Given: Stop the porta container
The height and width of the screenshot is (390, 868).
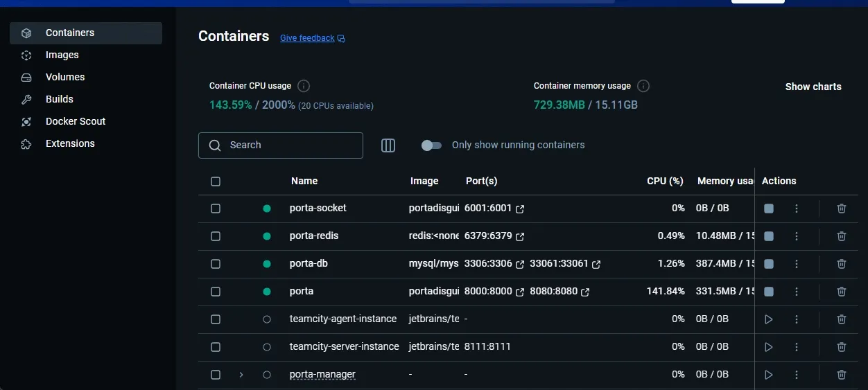Looking at the screenshot, I should [x=769, y=292].
